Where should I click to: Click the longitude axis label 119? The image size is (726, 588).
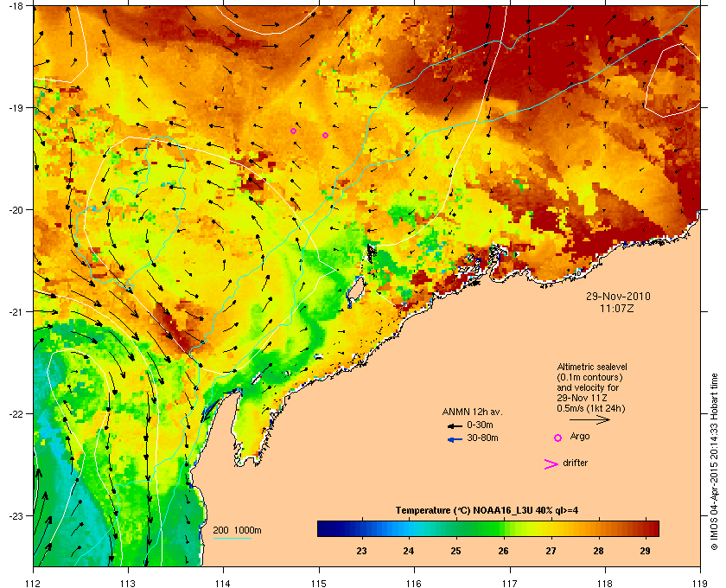(x=700, y=583)
